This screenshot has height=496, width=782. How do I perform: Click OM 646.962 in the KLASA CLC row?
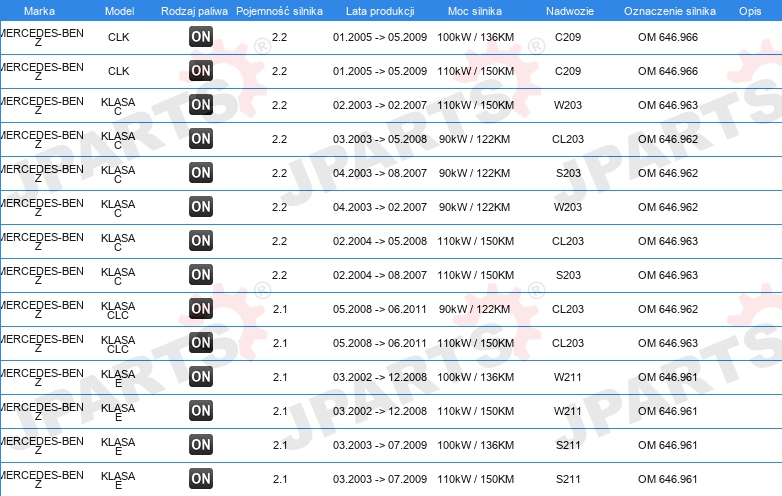668,309
